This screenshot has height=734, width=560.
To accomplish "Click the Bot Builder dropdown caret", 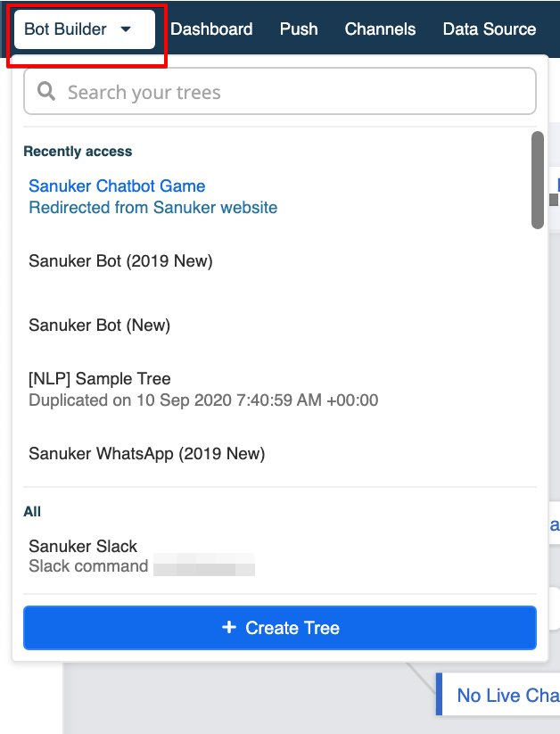I will 126,29.
